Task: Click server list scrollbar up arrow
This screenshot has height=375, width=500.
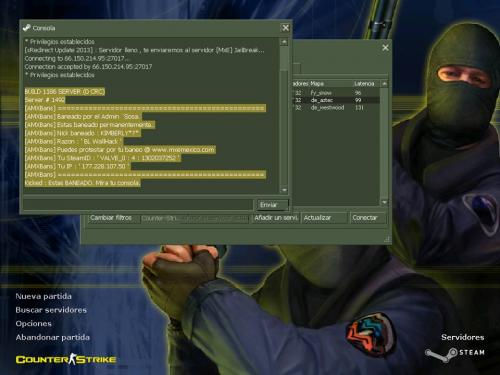Action: tap(384, 84)
